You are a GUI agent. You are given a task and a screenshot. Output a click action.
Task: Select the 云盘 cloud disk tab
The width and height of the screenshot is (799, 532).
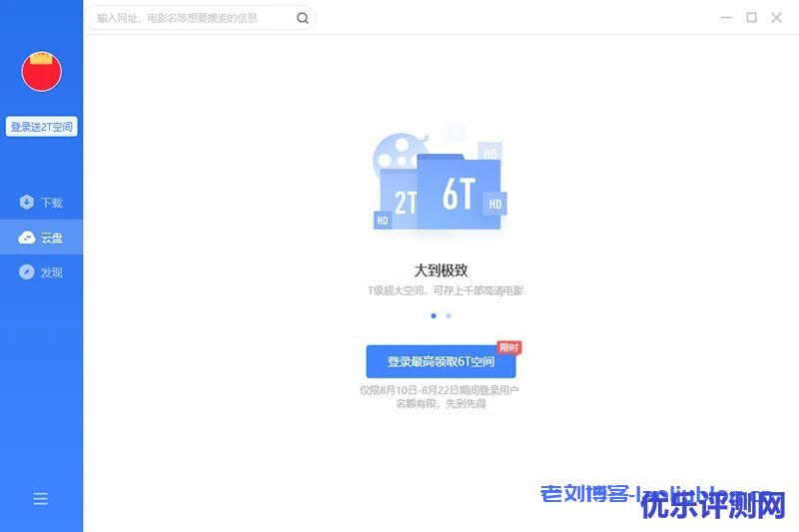pyautogui.click(x=41, y=238)
